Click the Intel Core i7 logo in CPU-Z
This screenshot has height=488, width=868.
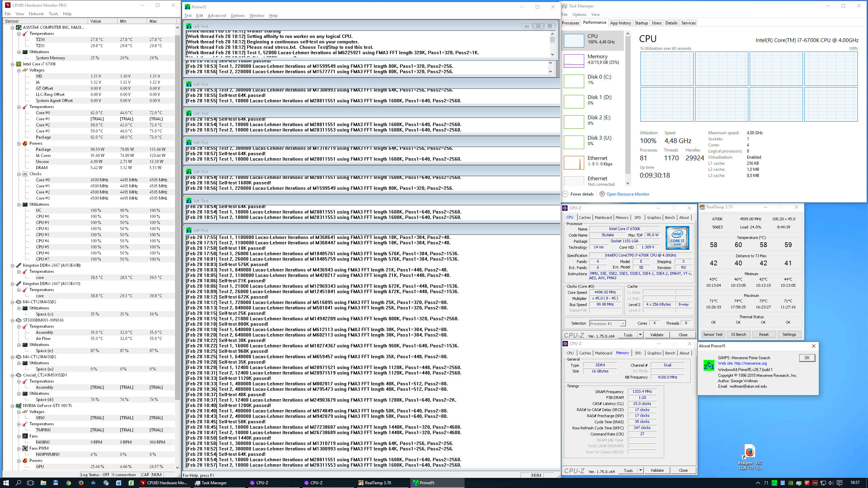point(677,238)
